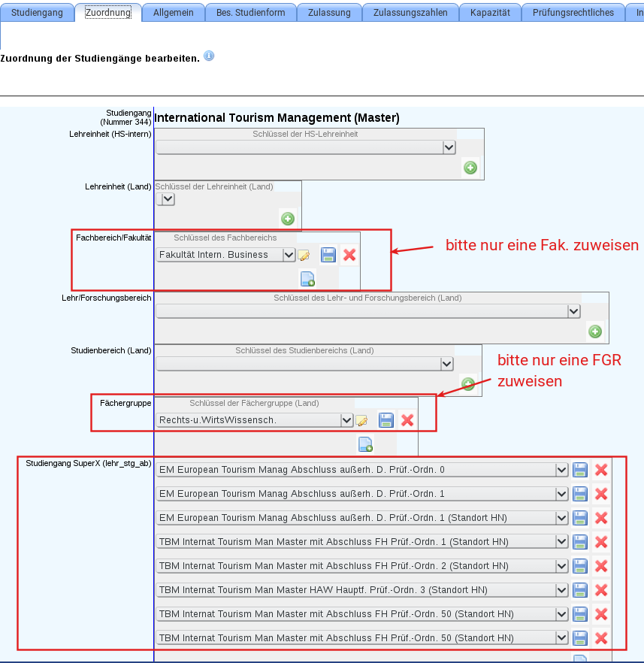Go to the Zulassung tab
644x663 pixels.
tap(329, 12)
